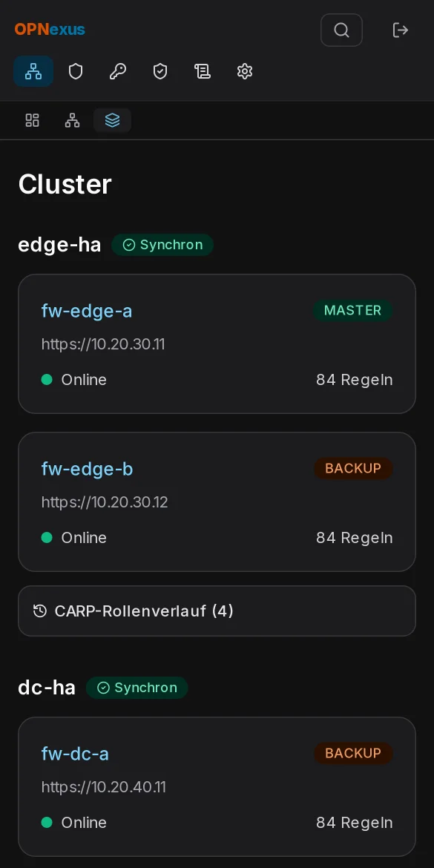The image size is (434, 868).
Task: Select the layers cluster sub-tab
Action: tap(112, 120)
